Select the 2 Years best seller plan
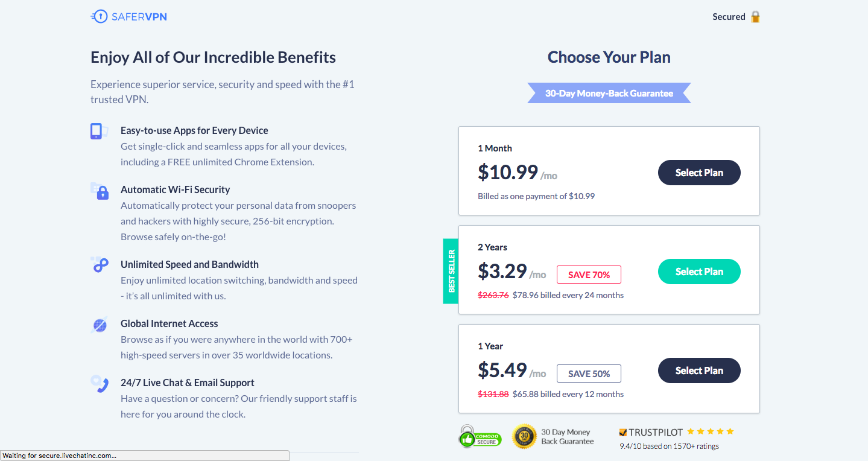Screen dimensions: 868x461 699,272
